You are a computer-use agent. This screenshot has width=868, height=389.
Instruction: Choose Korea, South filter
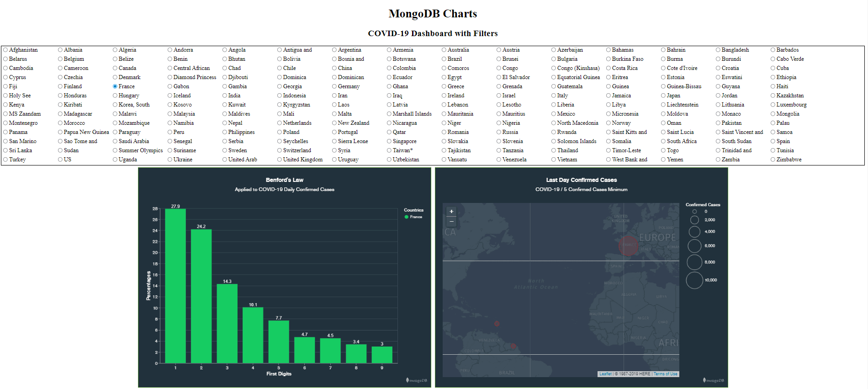[x=115, y=105]
